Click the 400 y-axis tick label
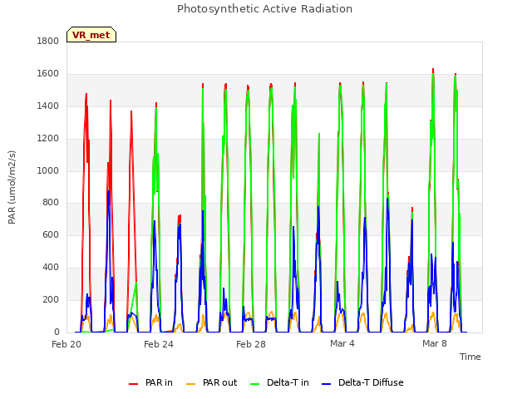 (x=51, y=268)
